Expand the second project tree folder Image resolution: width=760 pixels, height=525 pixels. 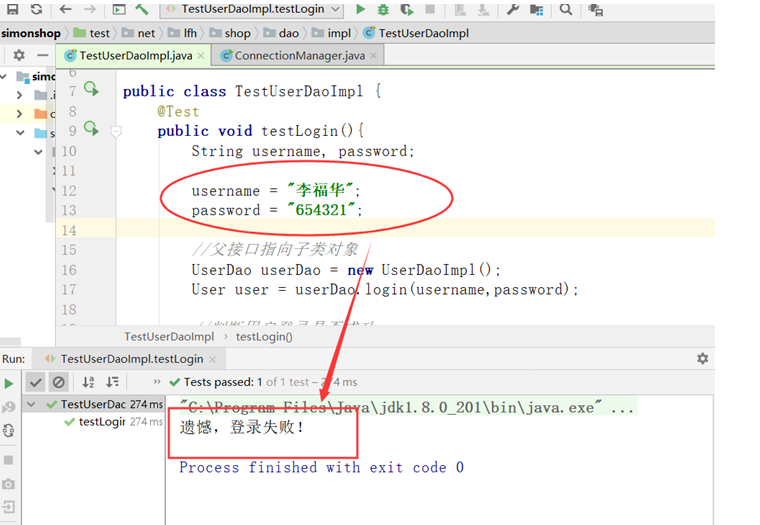(x=19, y=95)
